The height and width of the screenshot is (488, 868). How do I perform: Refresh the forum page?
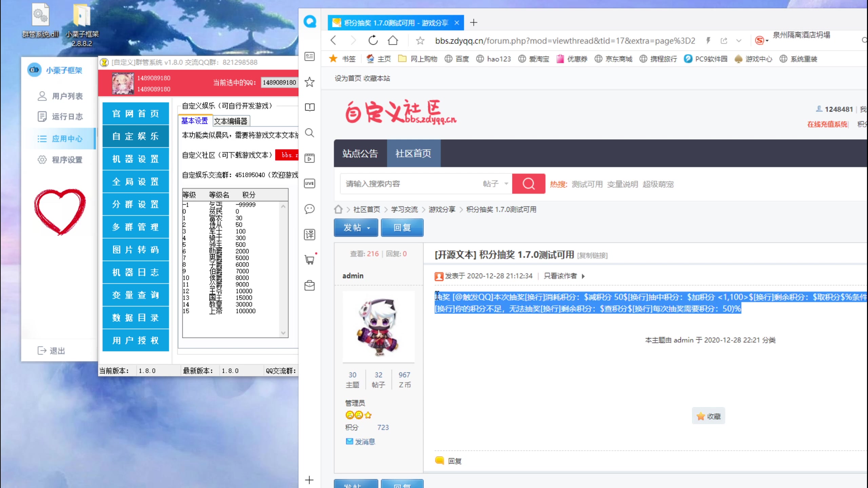coord(373,40)
